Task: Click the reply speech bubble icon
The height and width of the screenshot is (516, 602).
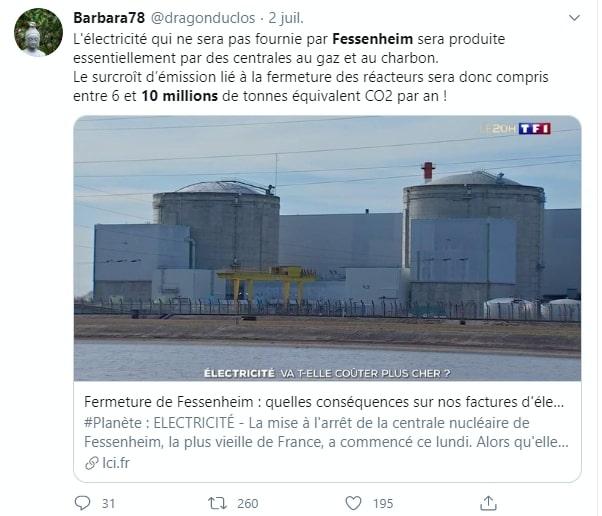Action: coord(82,503)
